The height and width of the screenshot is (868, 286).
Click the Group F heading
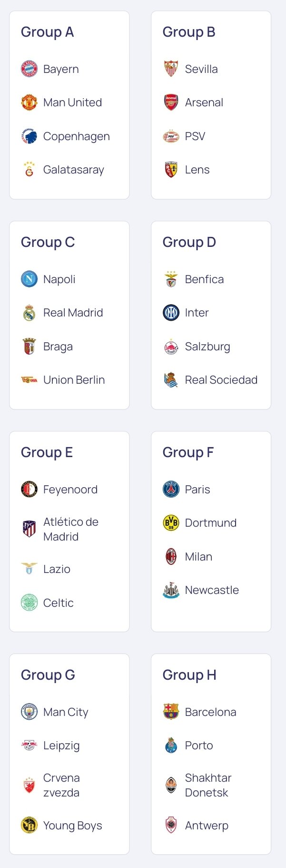coord(188,452)
